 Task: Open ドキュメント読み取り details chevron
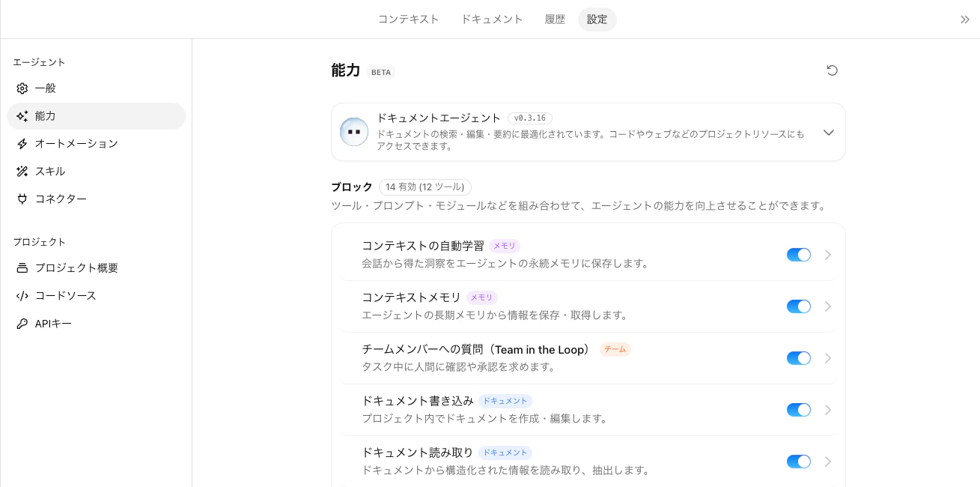(x=828, y=462)
